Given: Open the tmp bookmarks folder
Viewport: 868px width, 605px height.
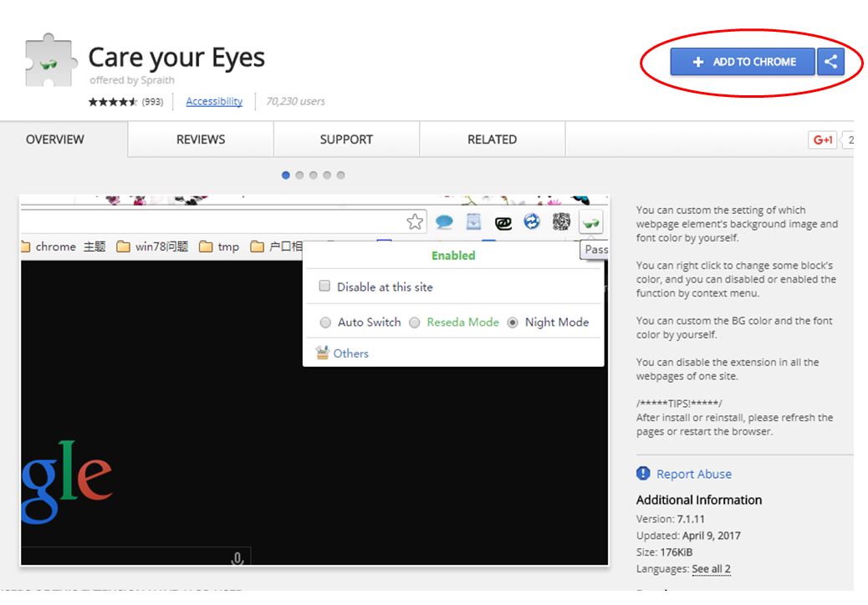Looking at the screenshot, I should (x=219, y=247).
